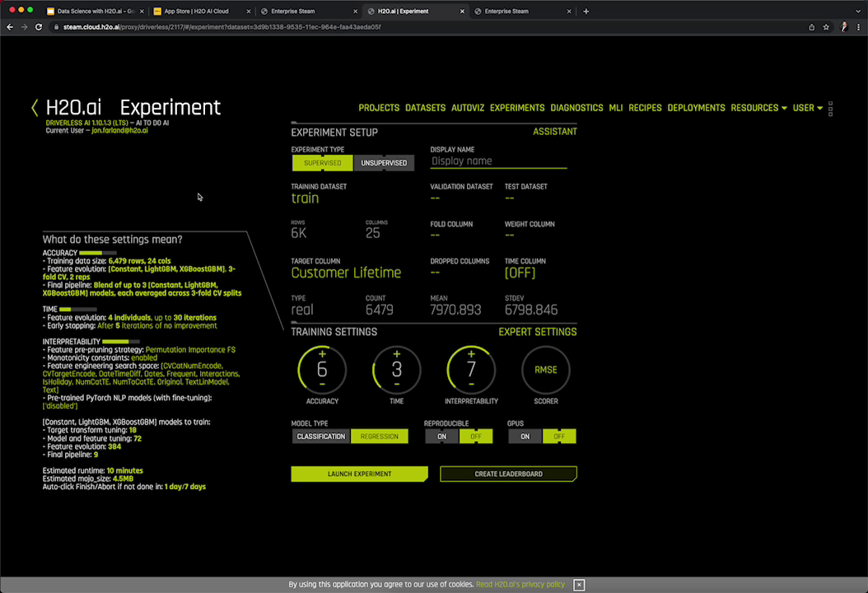868x593 pixels.
Task: Open the MLI menu item
Action: [615, 108]
